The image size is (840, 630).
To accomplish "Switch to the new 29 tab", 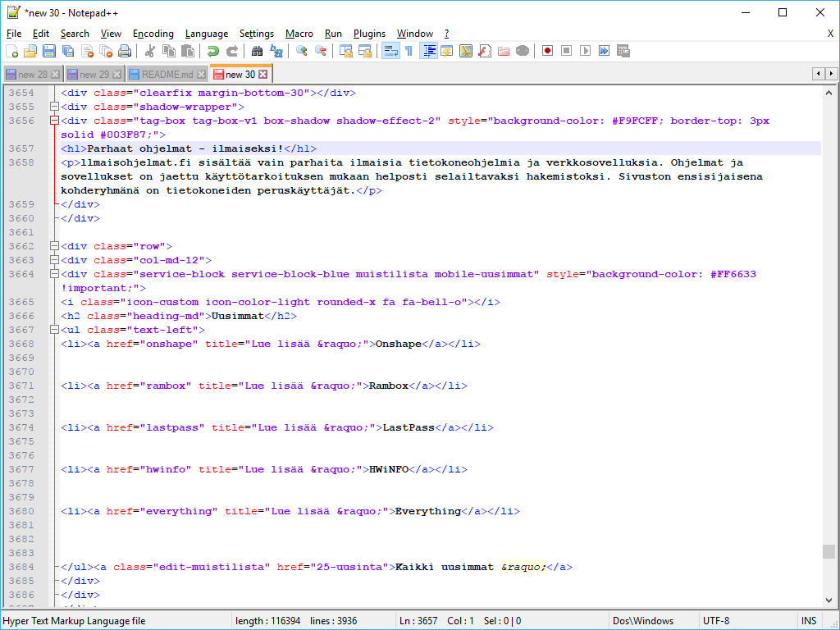I will click(94, 75).
